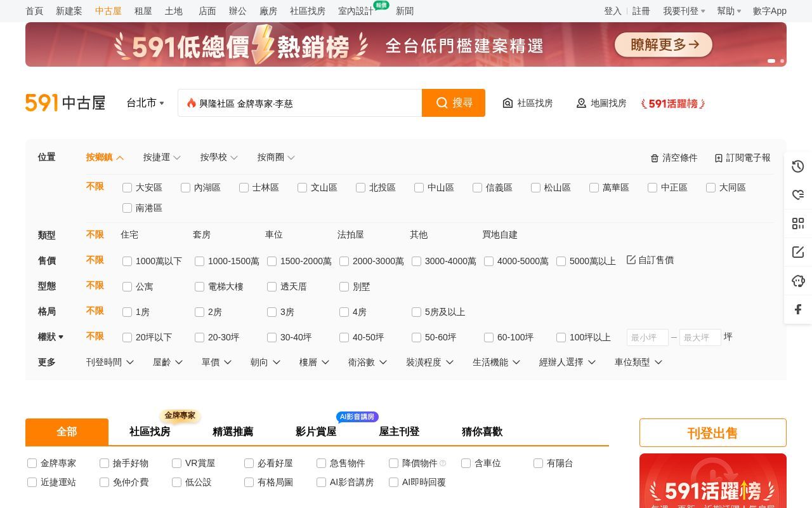Switch to the 精選推薦 listing tab
This screenshot has width=812, height=508.
(233, 432)
